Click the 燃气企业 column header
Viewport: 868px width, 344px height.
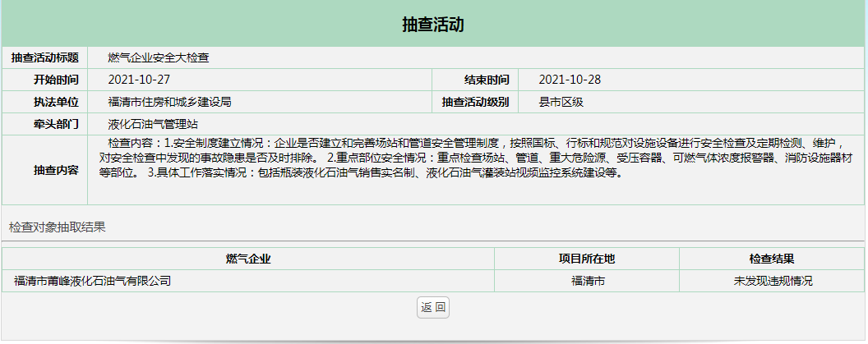[248, 259]
